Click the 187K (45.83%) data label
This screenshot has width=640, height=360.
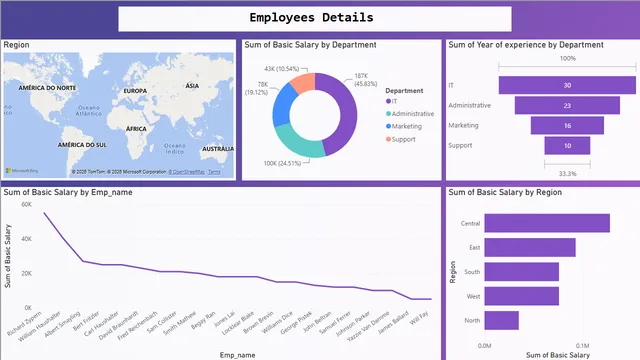tap(365, 80)
